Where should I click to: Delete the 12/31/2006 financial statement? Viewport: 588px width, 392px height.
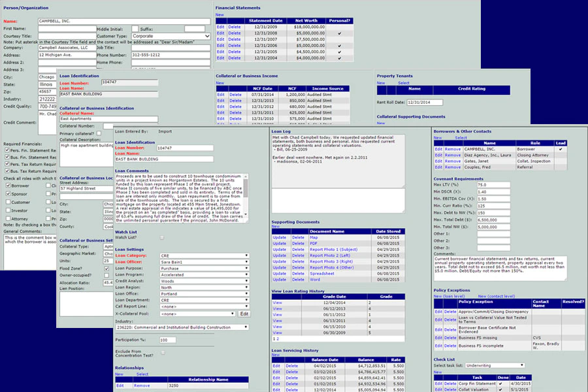(x=235, y=46)
